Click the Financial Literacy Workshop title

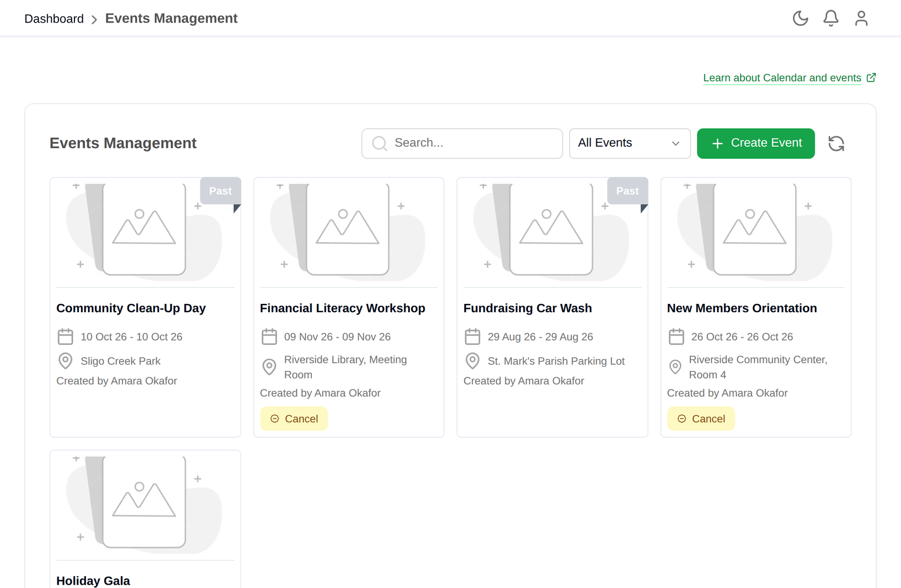pyautogui.click(x=342, y=308)
